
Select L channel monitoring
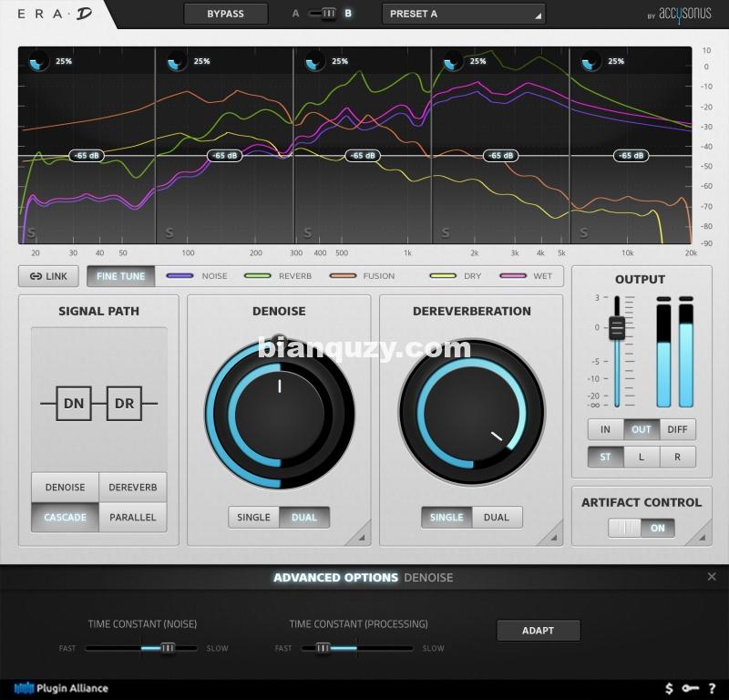pos(642,458)
